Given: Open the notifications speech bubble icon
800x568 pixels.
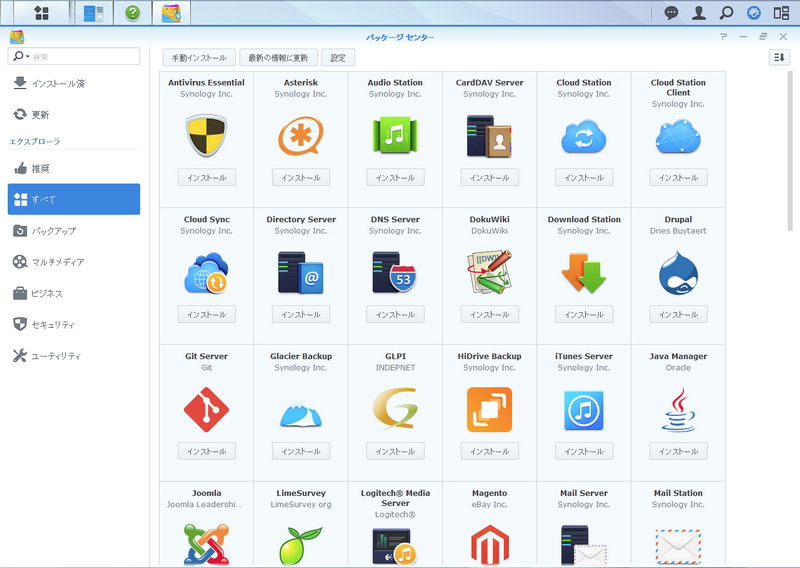Looking at the screenshot, I should click(x=671, y=13).
